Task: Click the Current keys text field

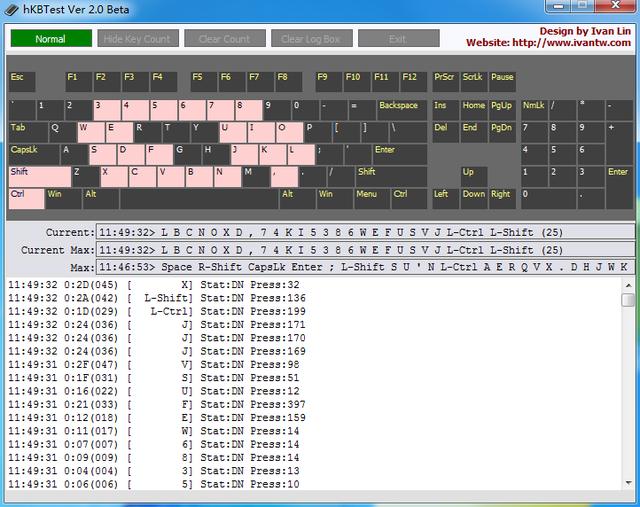Action: (x=365, y=232)
